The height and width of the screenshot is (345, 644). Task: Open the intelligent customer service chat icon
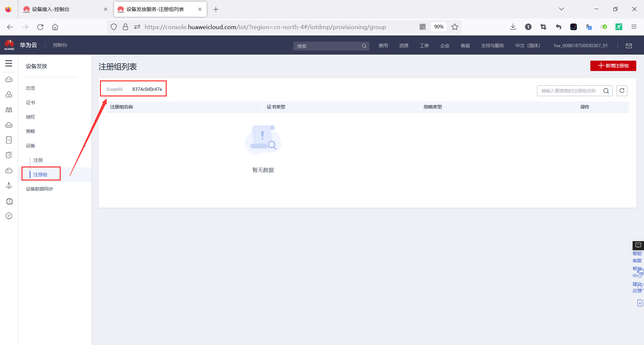point(638,245)
